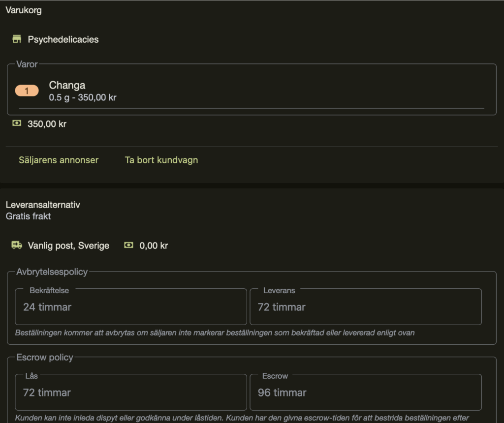Click the 0,00 kr shipping cost

coord(154,245)
